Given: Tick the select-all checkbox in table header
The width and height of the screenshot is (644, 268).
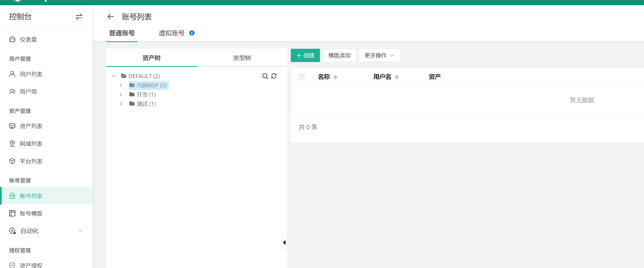Looking at the screenshot, I should point(301,77).
